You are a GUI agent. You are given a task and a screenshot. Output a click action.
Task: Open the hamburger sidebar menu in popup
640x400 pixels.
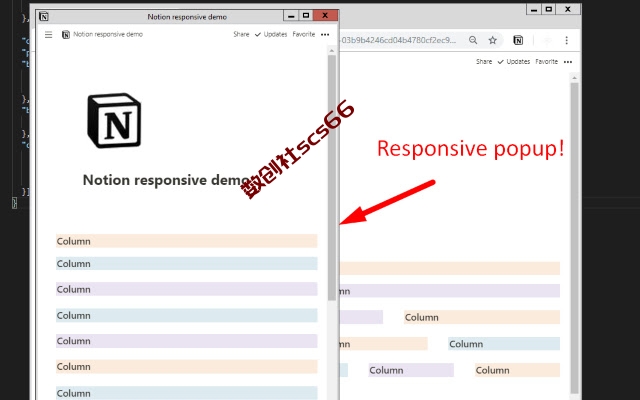coord(49,35)
